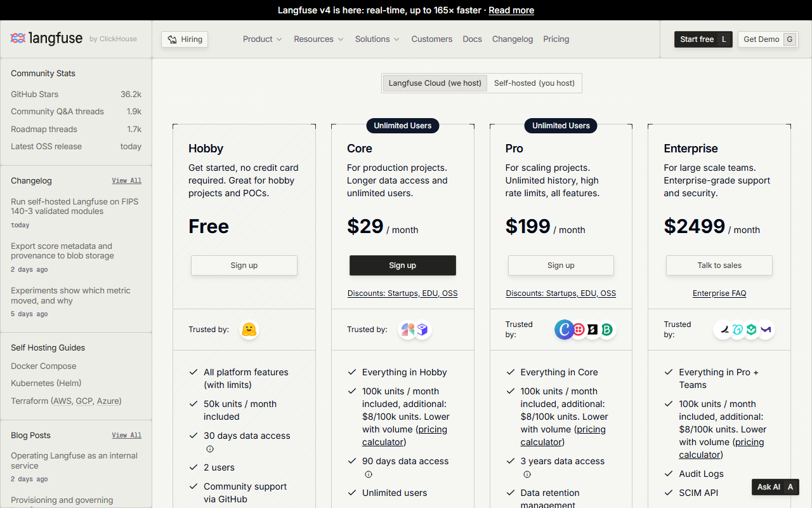Click the Hiring button
812x508 pixels.
tap(185, 39)
